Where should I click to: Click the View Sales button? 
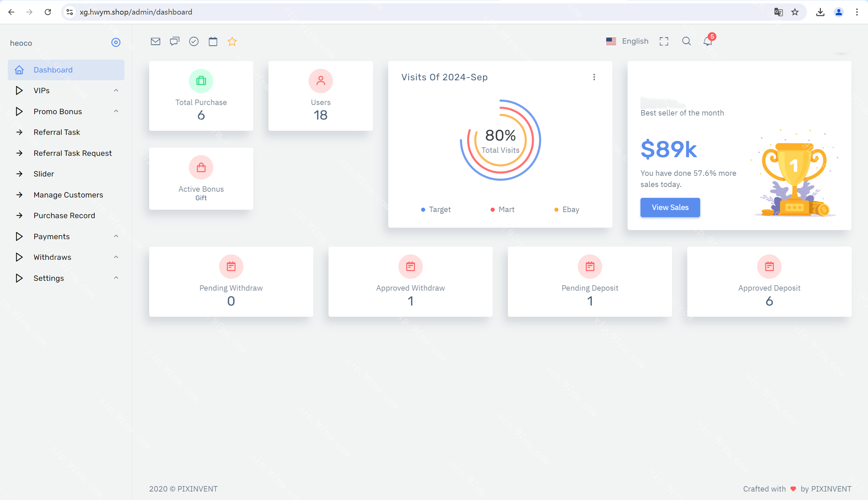click(x=670, y=207)
